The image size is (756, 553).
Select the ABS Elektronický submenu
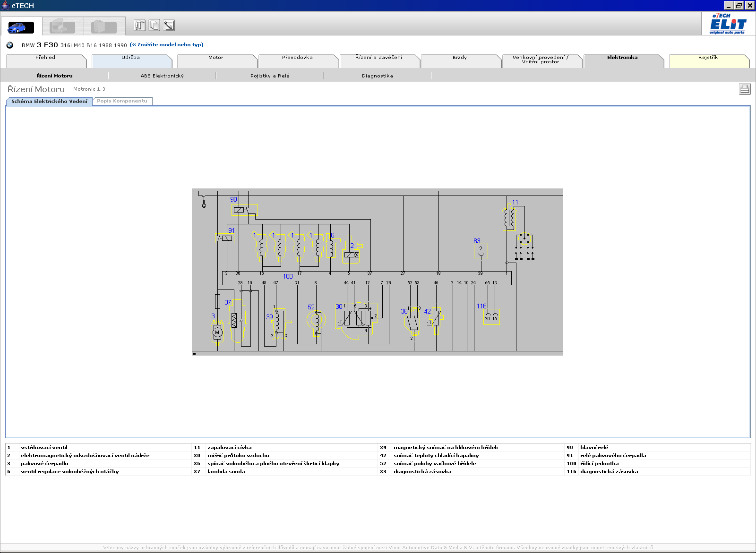[162, 76]
